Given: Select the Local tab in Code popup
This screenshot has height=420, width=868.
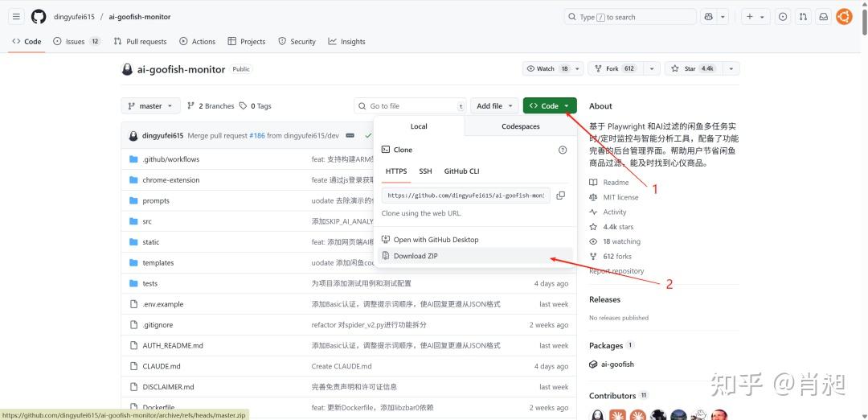Looking at the screenshot, I should coord(419,126).
